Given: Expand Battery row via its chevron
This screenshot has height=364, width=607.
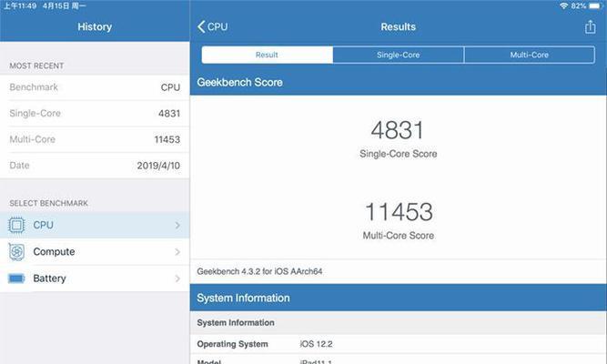Looking at the screenshot, I should [x=177, y=278].
